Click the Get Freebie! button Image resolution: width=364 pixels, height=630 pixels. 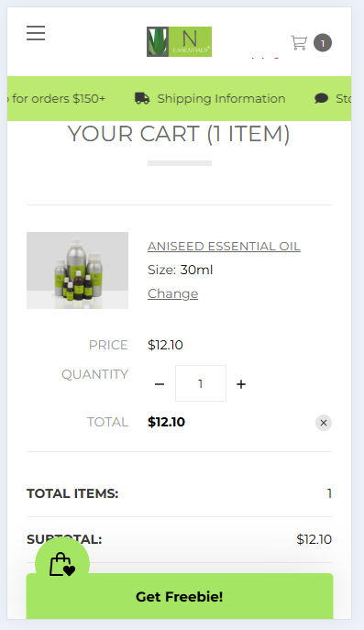tap(180, 597)
